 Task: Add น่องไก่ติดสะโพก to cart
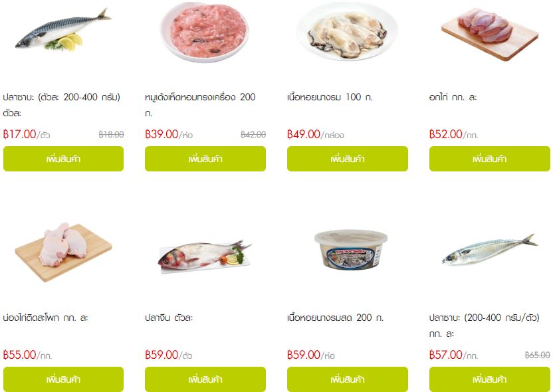(64, 379)
